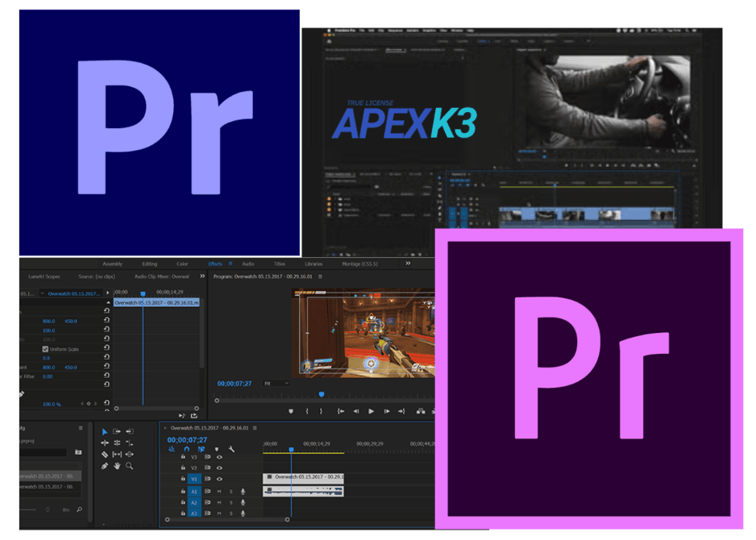This screenshot has height=540, width=756.
Task: Add marker in Program monitor
Action: pyautogui.click(x=291, y=411)
